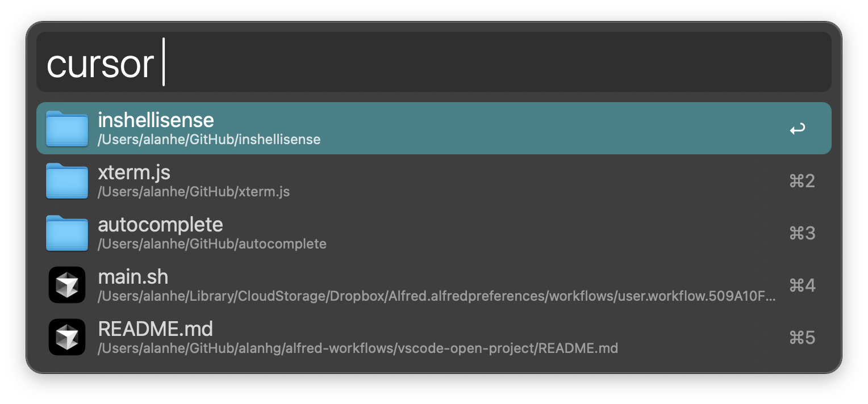Click the autocomplete folder icon
Viewport: 868px width, 404px height.
pyautogui.click(x=66, y=233)
